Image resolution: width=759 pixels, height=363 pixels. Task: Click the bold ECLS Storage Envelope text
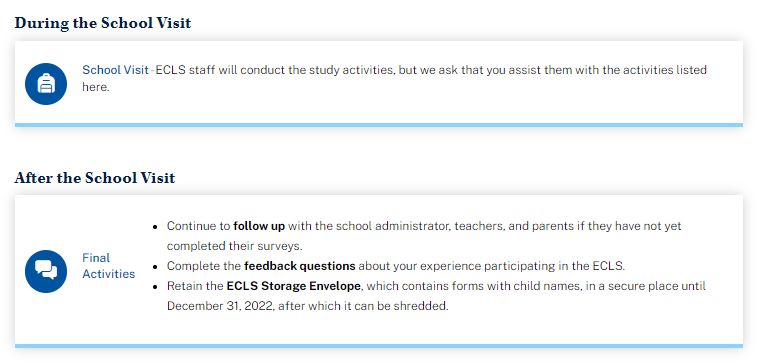293,286
